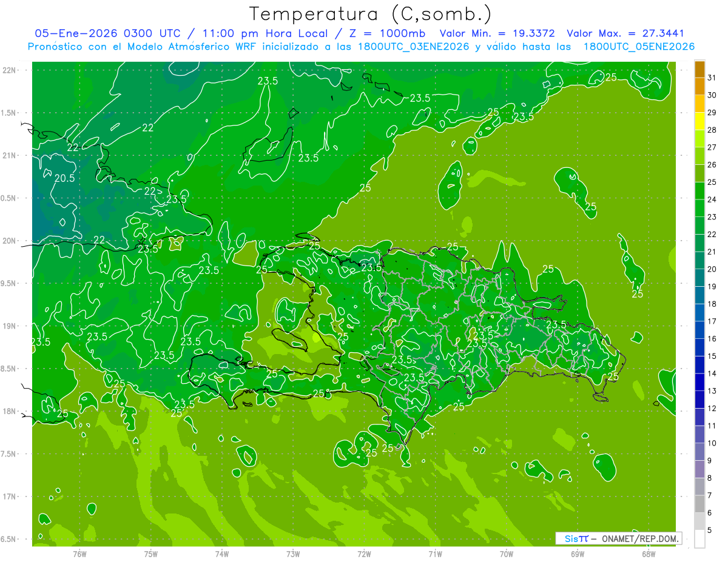Screen dimensions: 728x562
Task: Click the 71W longitude axis label
Action: coord(435,554)
